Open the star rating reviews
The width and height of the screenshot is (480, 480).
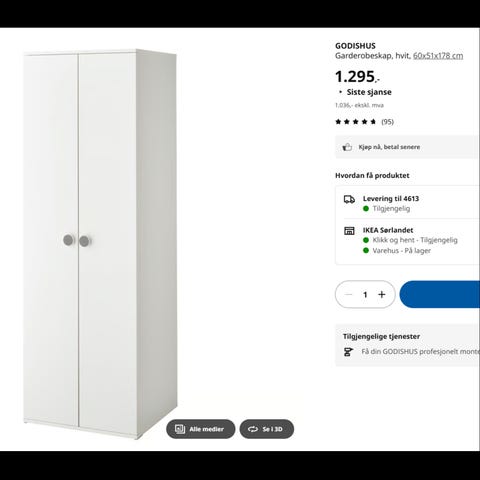point(356,122)
